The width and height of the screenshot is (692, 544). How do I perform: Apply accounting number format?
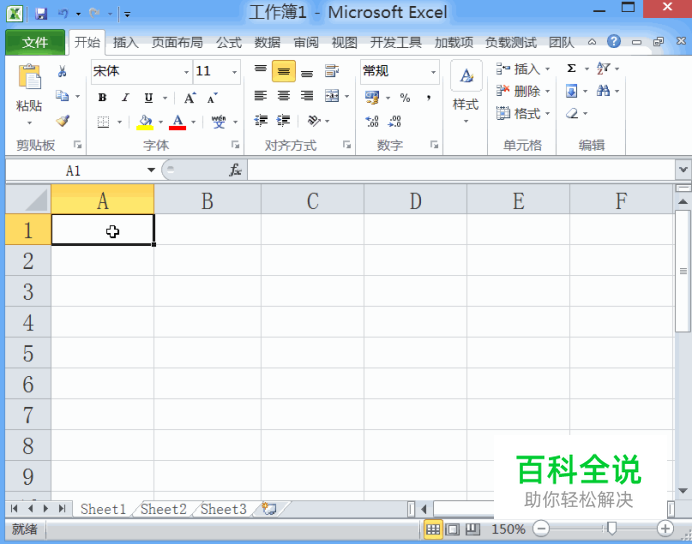[372, 98]
